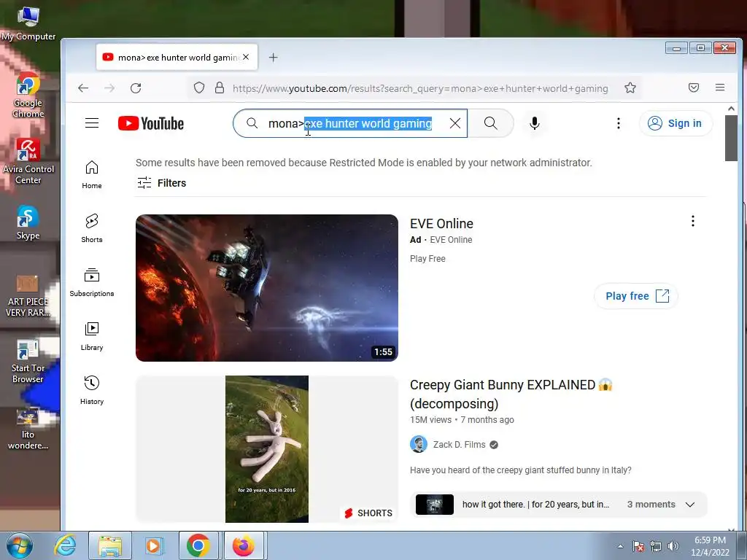The height and width of the screenshot is (560, 747).
Task: Click inside the YouTube search text field
Action: (350, 123)
